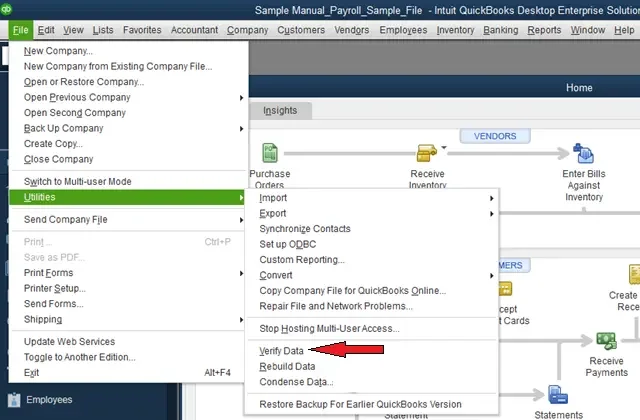This screenshot has height=420, width=640.
Task: Choose New Company from Existing Company File
Action: coord(128,67)
